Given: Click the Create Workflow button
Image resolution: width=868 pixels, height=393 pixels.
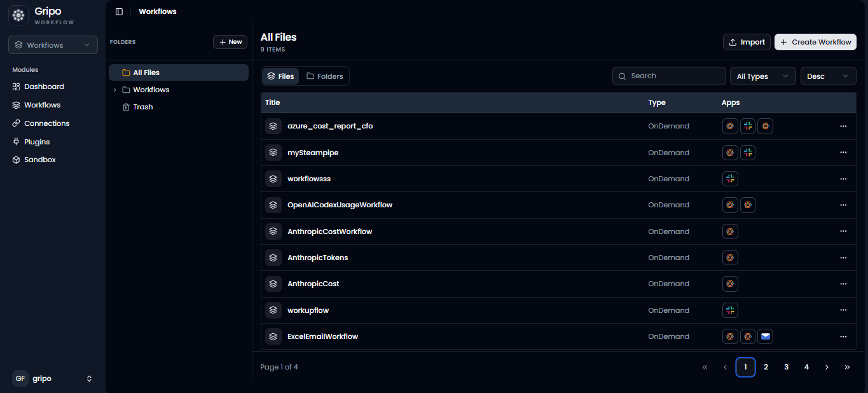Looking at the screenshot, I should point(815,42).
